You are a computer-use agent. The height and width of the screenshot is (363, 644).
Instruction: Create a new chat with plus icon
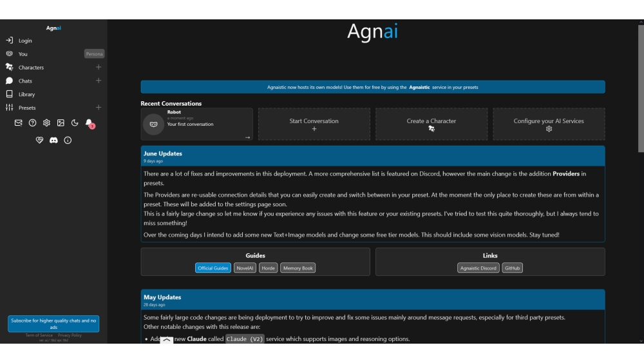coord(99,81)
